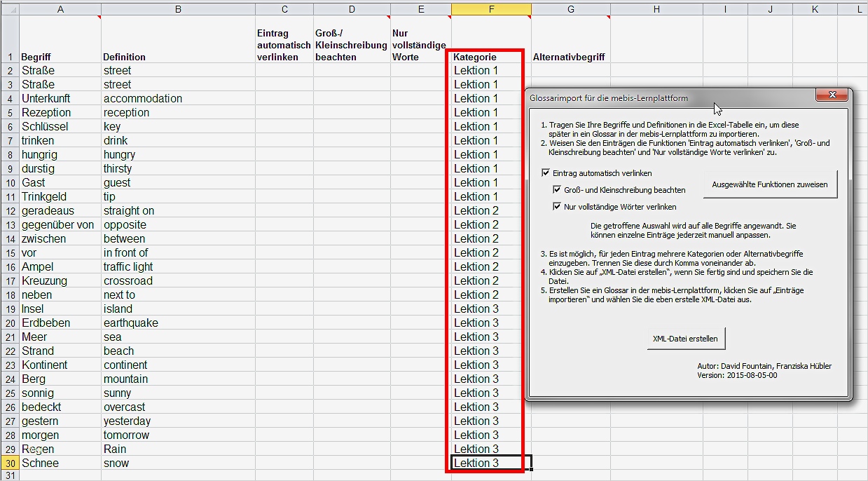
Task: Select the cell containing 'gegenüber von'
Action: click(60, 224)
